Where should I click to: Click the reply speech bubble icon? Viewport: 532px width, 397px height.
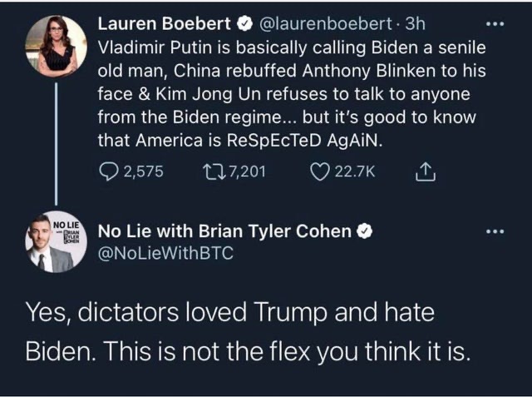point(109,171)
